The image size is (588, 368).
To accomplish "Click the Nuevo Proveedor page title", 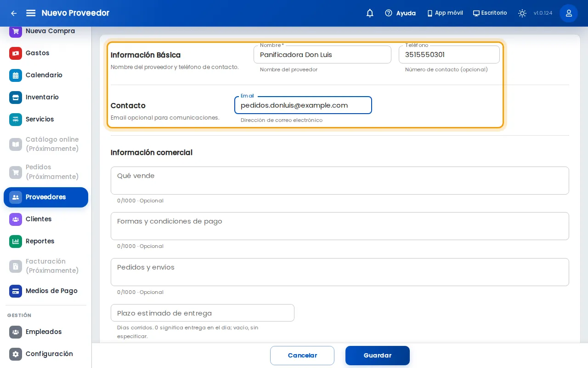I will pyautogui.click(x=75, y=13).
